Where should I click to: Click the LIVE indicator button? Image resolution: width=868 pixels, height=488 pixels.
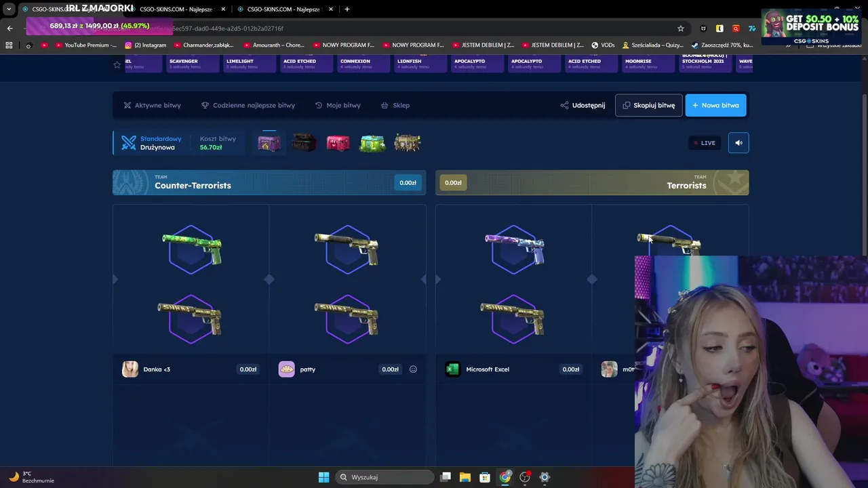coord(704,142)
